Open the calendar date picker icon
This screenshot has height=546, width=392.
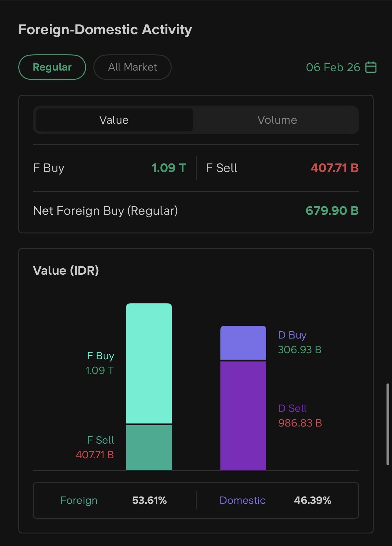coord(371,67)
